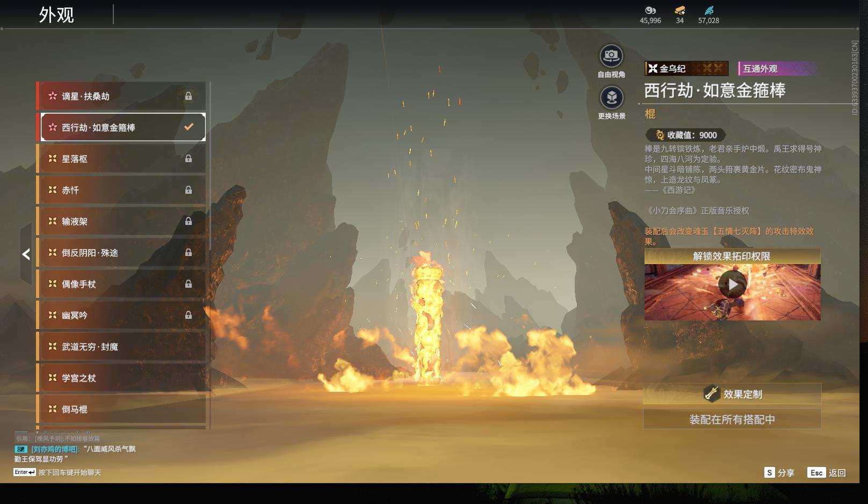Click 装配在所有搭配中 button
868x504 pixels.
732,419
